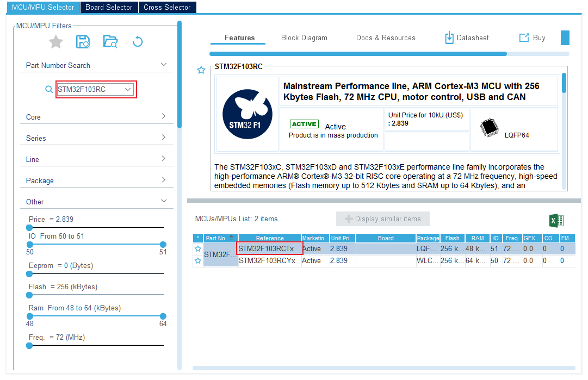Click the IO slider minimum handle at 50

29,244
